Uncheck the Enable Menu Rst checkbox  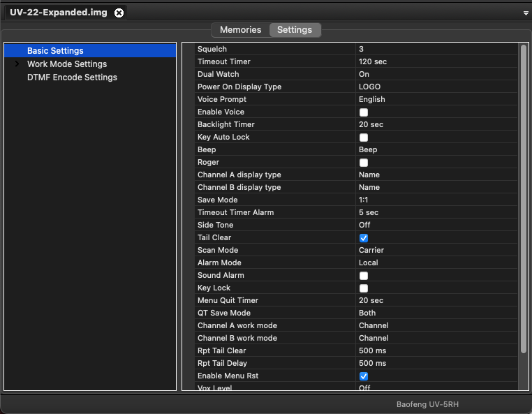point(364,376)
